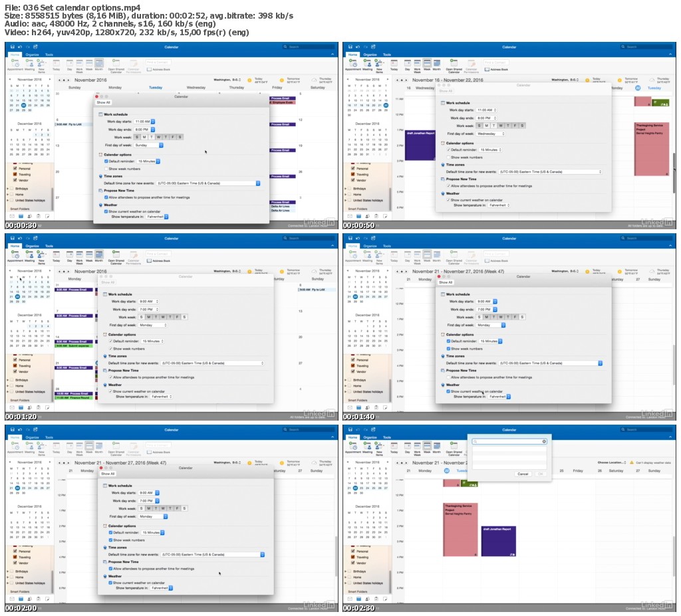Image resolution: width=681 pixels, height=616 pixels.
Task: Open Fahrenheit temperature dropdown in the 00:00:30 frame
Action: (157, 217)
